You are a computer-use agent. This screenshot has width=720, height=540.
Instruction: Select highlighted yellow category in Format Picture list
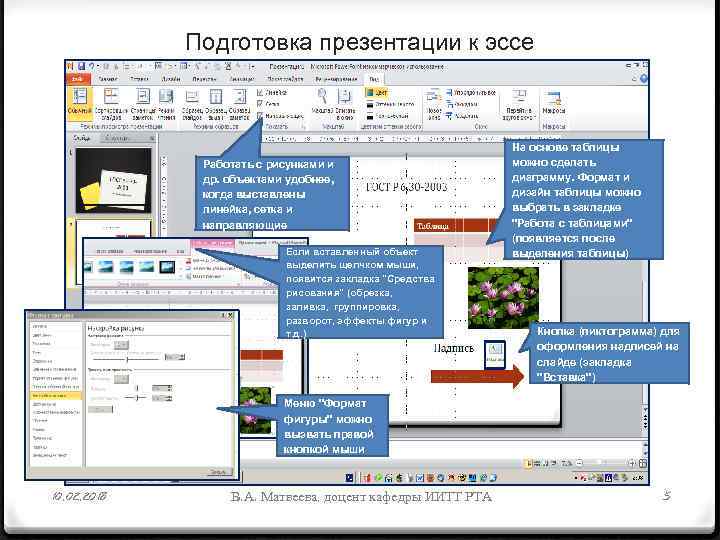click(x=56, y=395)
